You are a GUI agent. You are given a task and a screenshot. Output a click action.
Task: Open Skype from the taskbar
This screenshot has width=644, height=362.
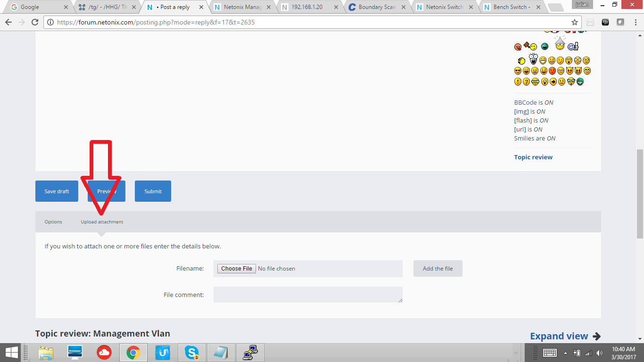[x=191, y=352]
